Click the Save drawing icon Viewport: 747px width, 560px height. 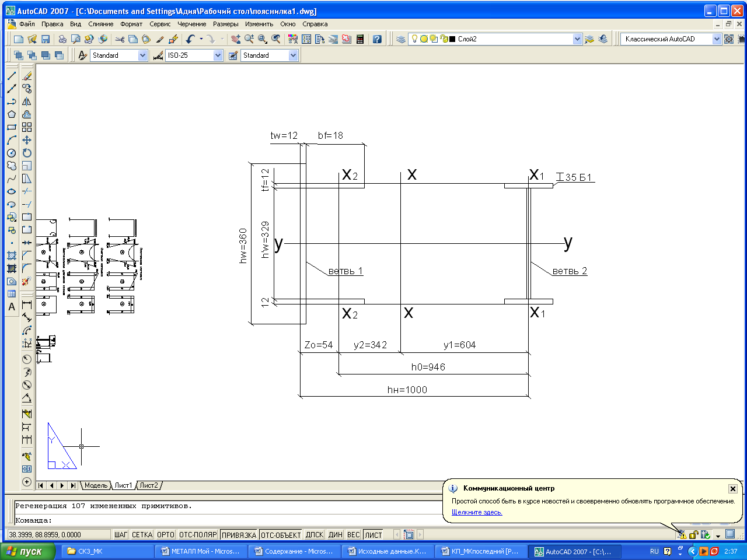click(46, 39)
